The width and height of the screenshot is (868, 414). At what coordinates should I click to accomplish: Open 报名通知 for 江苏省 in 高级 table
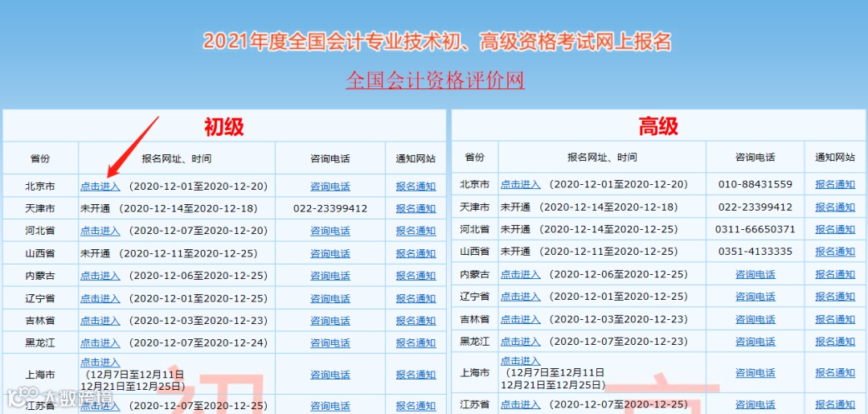click(835, 404)
